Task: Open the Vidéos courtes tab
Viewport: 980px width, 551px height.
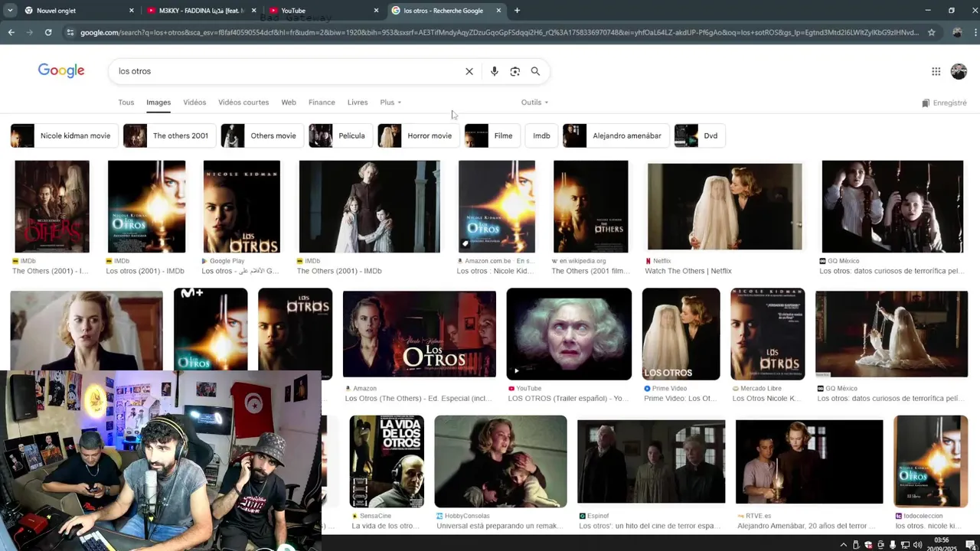Action: pyautogui.click(x=243, y=103)
